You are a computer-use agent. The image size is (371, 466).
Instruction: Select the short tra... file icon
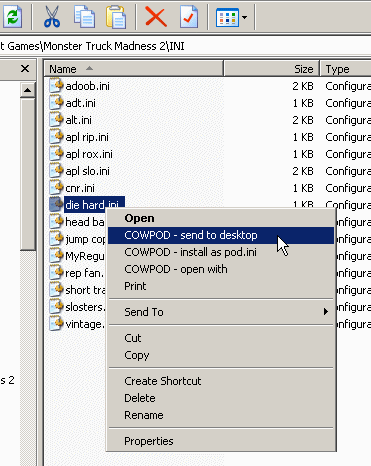56,290
